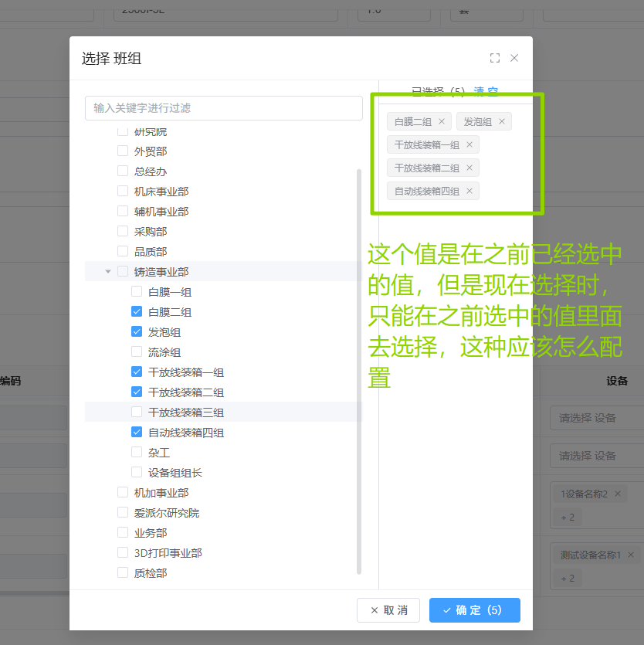Check the 白膜一组 checkbox
The image size is (644, 645).
click(137, 292)
